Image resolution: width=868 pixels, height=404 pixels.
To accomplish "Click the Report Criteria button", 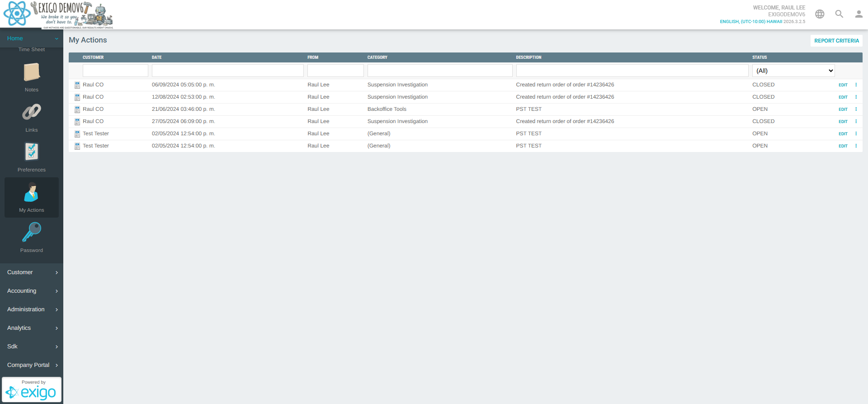I will [x=836, y=41].
